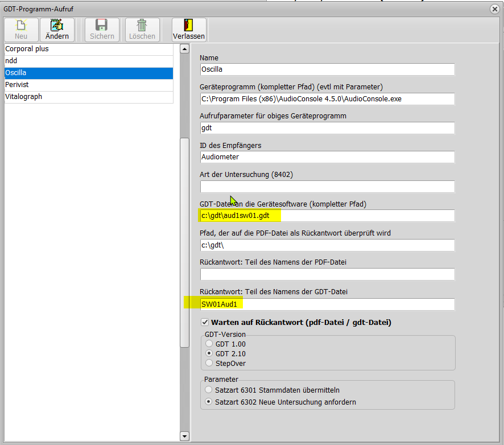Click the Verlassen exit door icon

(x=189, y=25)
